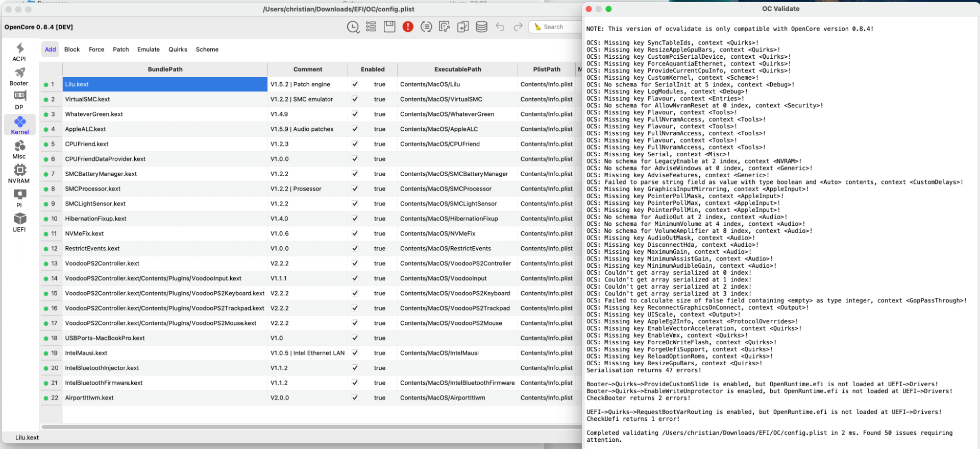
Task: Click the Enabled column header
Action: click(x=373, y=69)
